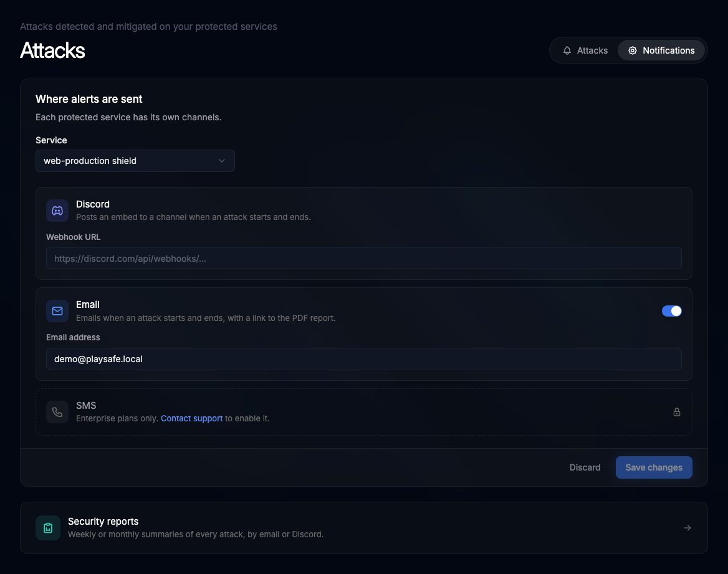
Task: Edit the Email address field
Action: coord(363,359)
